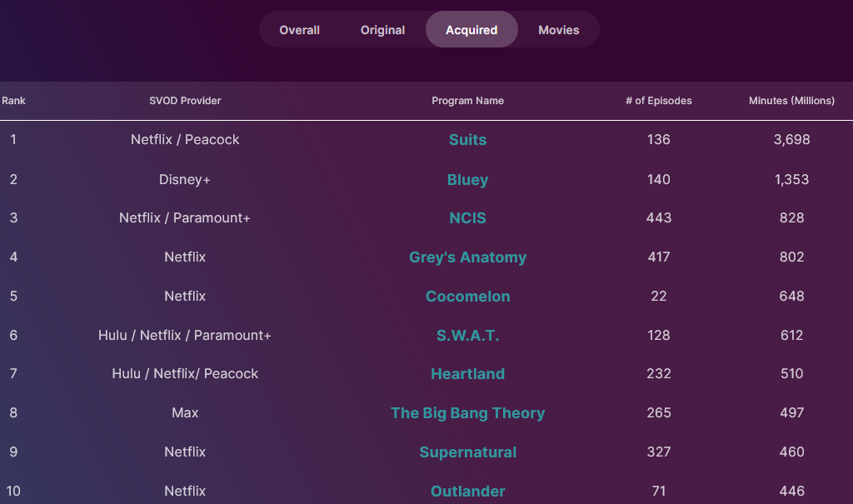Image resolution: width=853 pixels, height=504 pixels.
Task: Click the 3,698 minutes value for Suits
Action: click(x=791, y=140)
